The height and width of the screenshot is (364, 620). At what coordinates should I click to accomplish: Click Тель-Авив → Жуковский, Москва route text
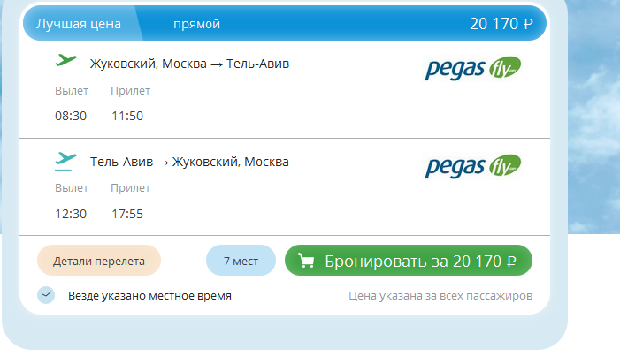click(x=189, y=162)
